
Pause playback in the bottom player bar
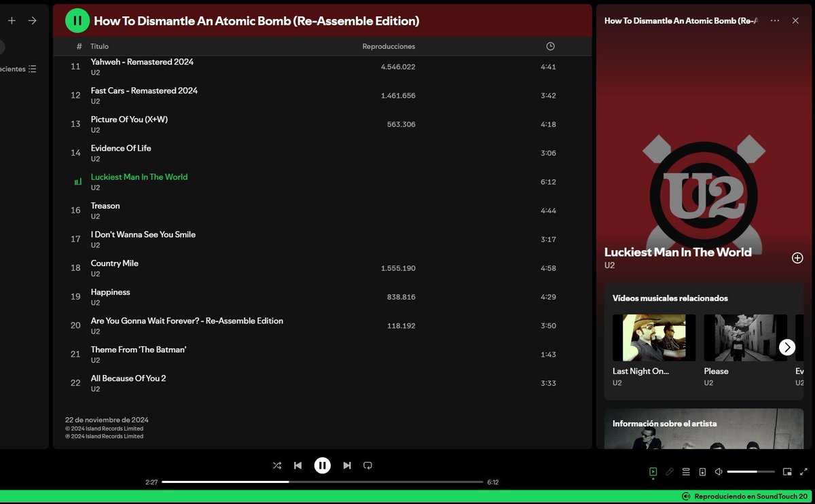tap(323, 465)
